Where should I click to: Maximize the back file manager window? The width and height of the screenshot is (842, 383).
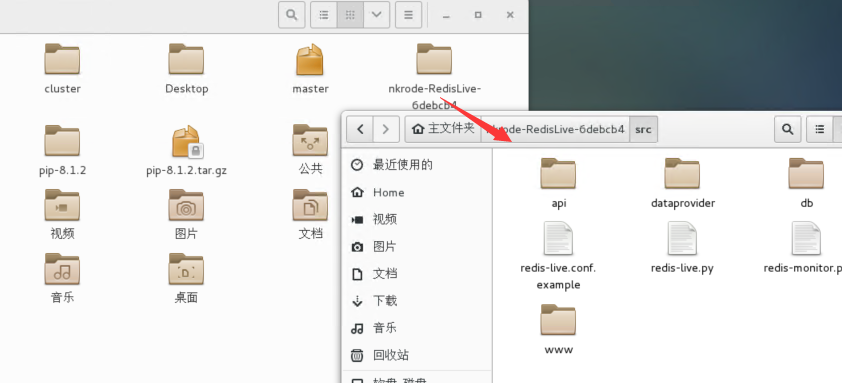(x=478, y=15)
